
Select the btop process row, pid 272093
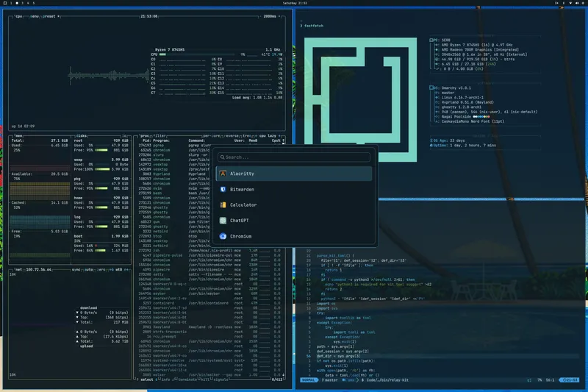click(x=209, y=236)
